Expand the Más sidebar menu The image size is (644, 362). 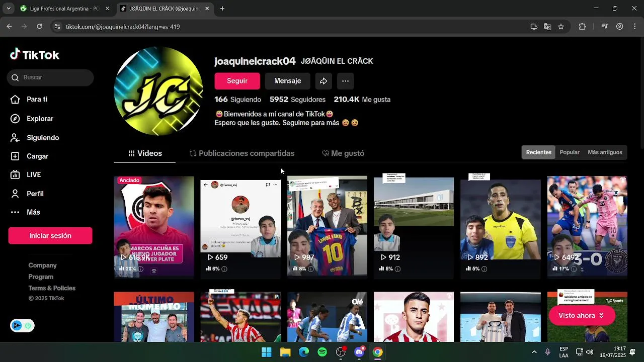pos(26,212)
